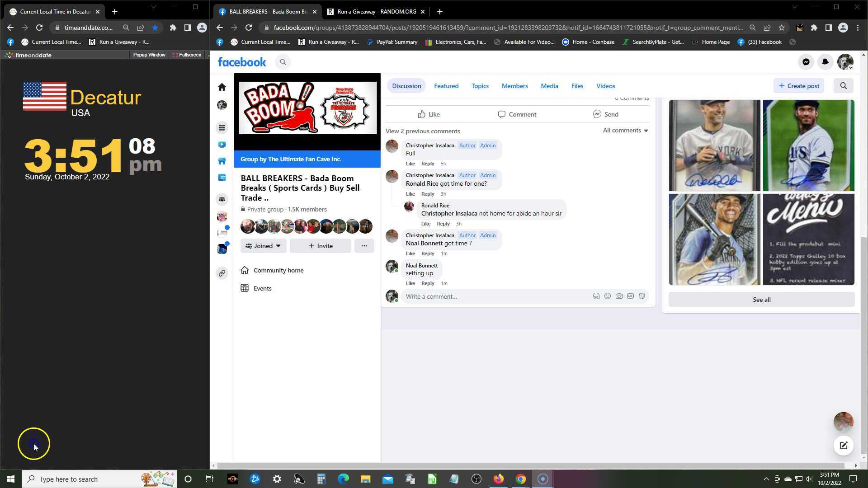Viewport: 868px width, 488px height.
Task: Open Facebook Messenger icon
Action: click(806, 62)
